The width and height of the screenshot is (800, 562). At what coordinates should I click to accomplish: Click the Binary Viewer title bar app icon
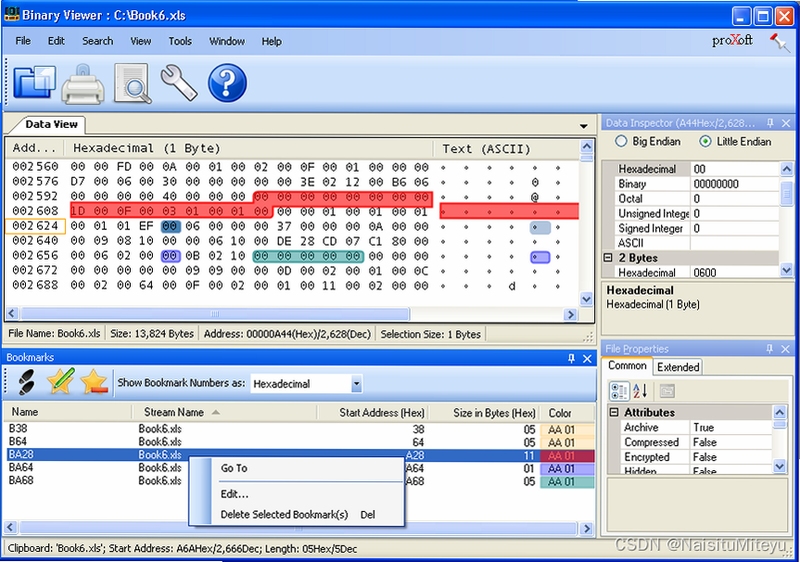pos(11,14)
